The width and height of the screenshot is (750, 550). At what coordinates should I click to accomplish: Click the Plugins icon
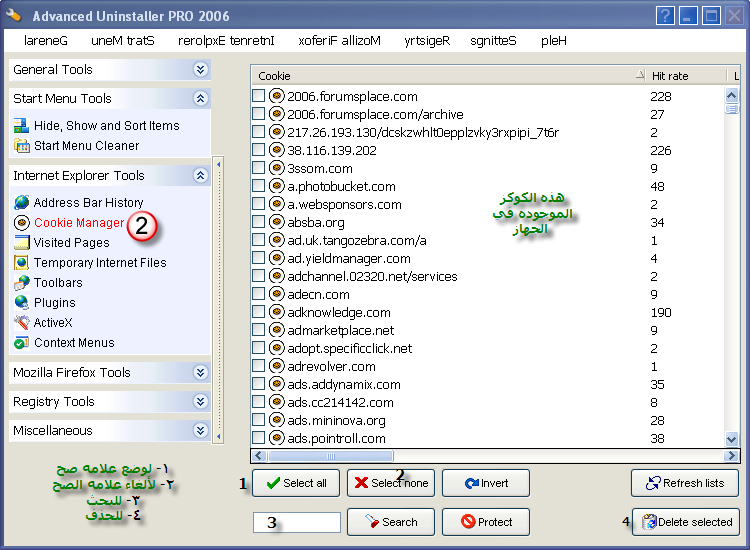pyautogui.click(x=22, y=303)
